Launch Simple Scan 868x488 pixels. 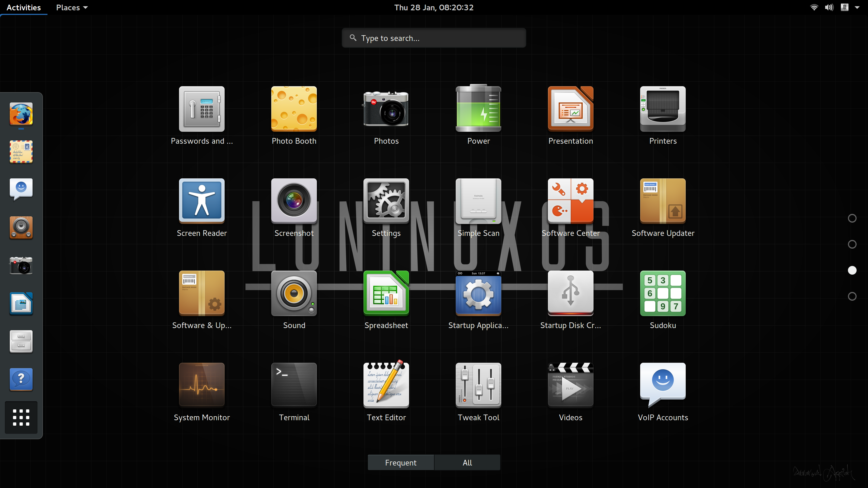coord(478,208)
